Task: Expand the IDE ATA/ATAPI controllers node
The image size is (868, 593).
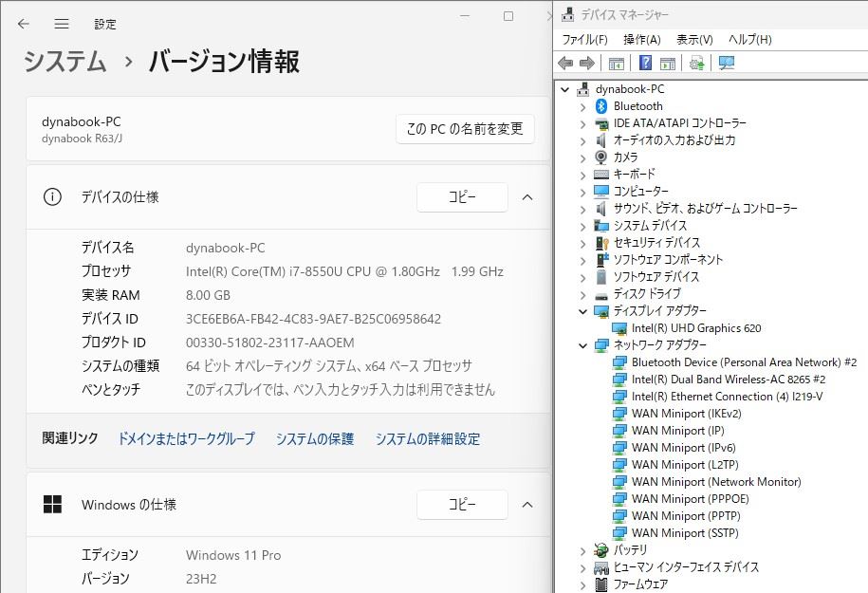Action: 582,123
